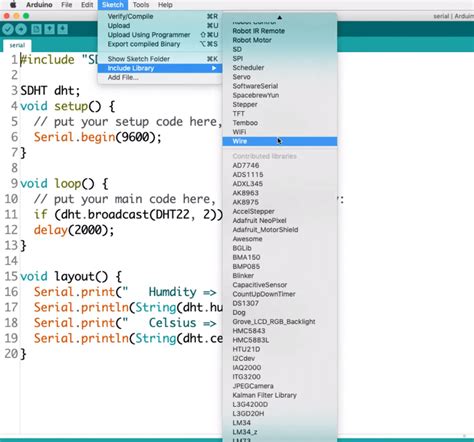Include the AccelStepper library
474x442 pixels.
280,211
